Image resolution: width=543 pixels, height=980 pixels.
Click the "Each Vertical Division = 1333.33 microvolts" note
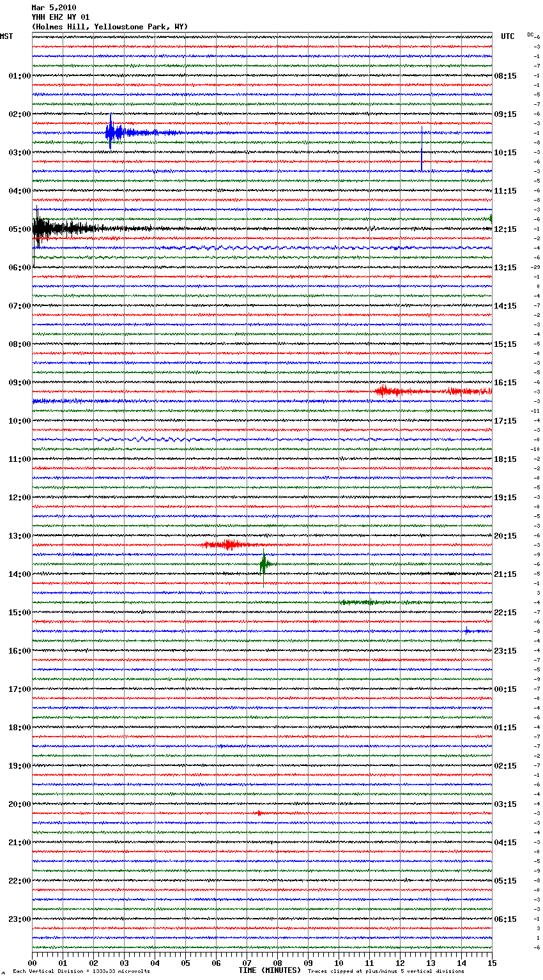pyautogui.click(x=81, y=971)
